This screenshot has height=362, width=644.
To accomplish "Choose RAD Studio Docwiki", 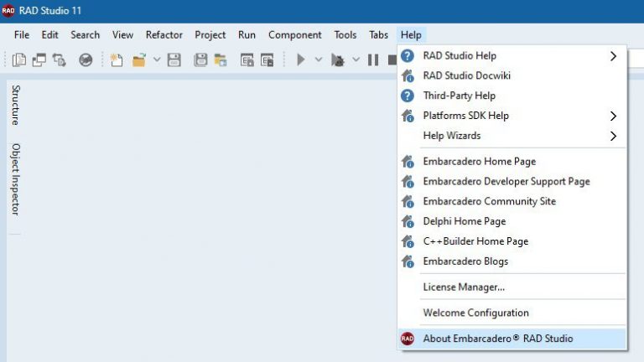I will 512,75.
